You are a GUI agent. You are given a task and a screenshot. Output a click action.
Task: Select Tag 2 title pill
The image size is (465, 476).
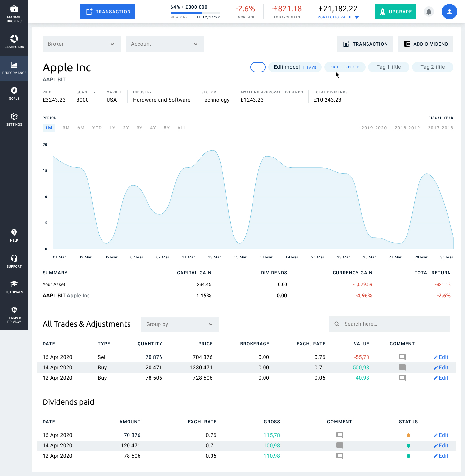[x=433, y=67]
